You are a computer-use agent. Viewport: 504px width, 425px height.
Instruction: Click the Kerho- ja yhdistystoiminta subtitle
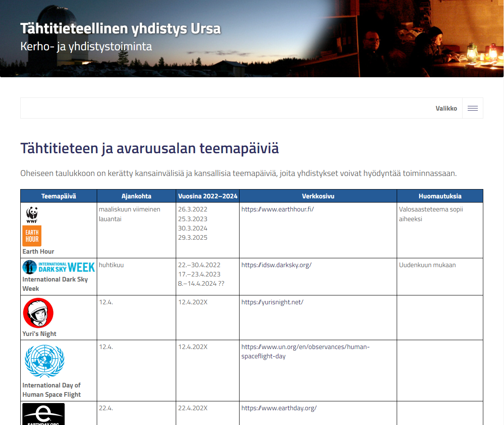point(86,46)
